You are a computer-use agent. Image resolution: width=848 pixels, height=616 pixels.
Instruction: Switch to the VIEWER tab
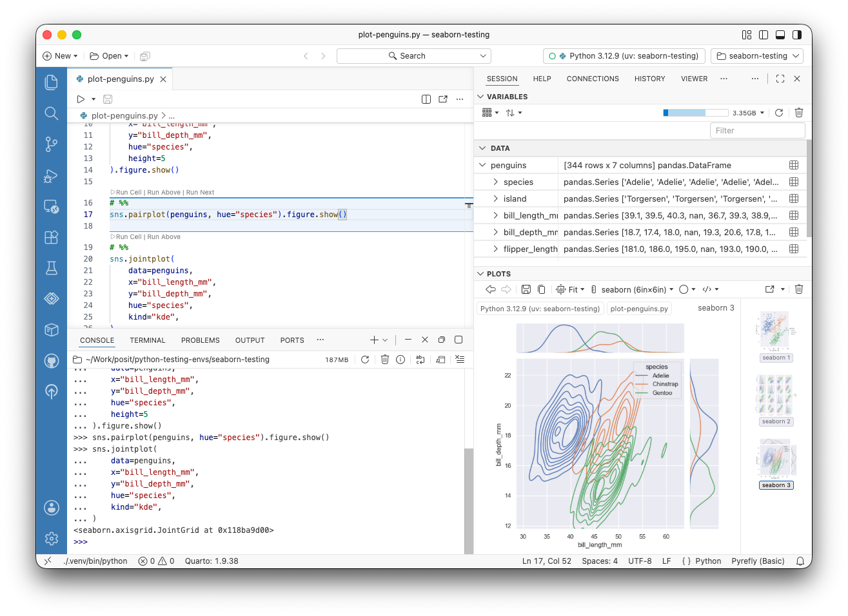694,79
